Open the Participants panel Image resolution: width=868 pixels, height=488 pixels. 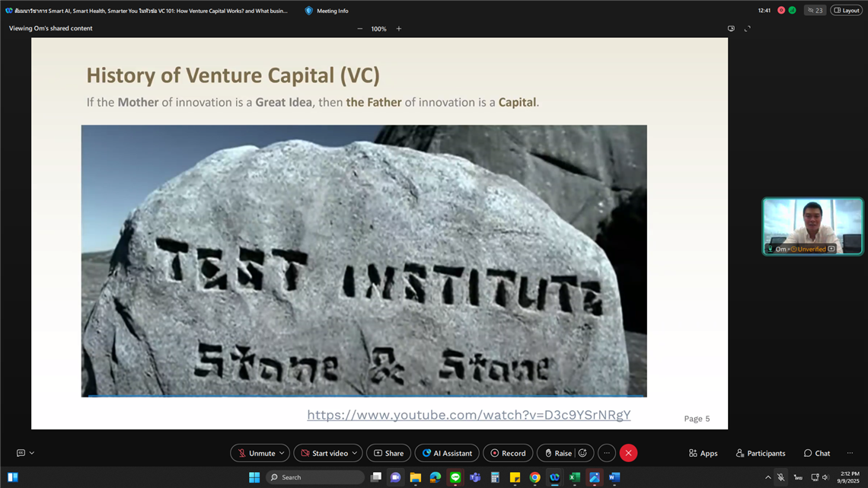tap(760, 453)
